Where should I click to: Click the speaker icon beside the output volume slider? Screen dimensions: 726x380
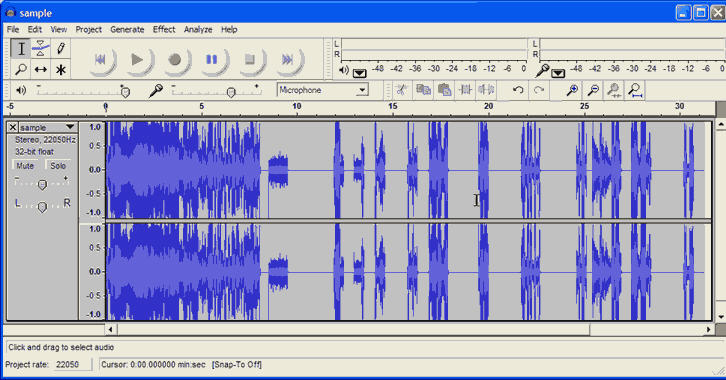point(21,90)
